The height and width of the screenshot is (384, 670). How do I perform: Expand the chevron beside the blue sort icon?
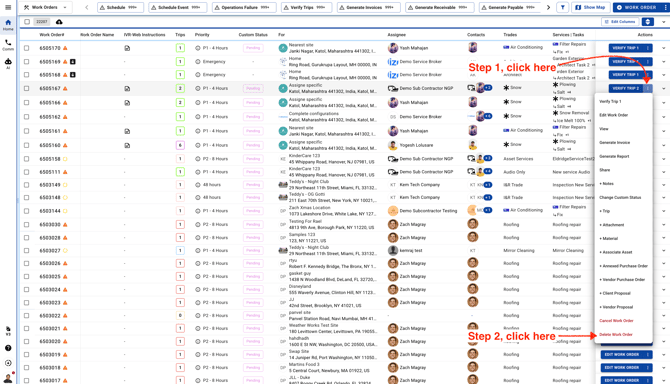click(664, 22)
